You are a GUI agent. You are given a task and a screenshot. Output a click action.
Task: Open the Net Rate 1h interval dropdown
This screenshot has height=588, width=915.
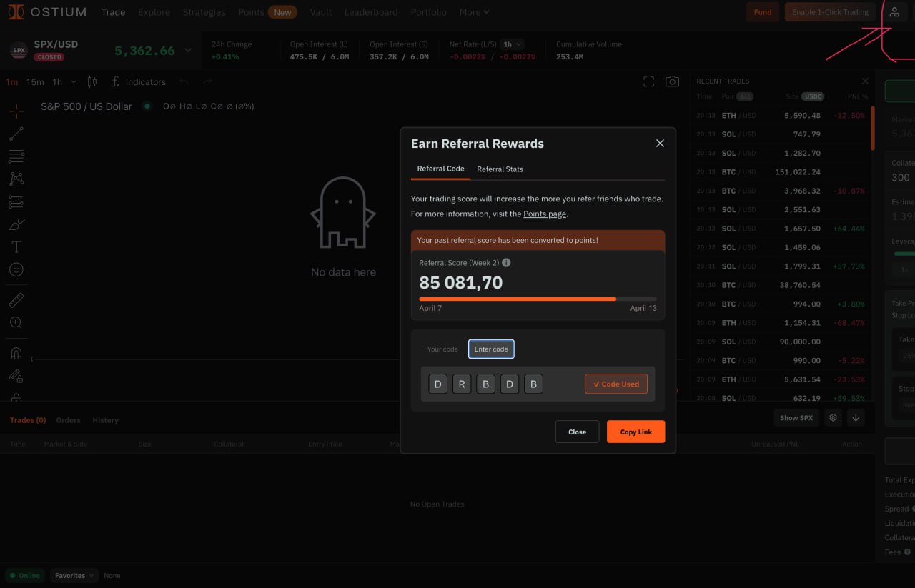(x=513, y=44)
